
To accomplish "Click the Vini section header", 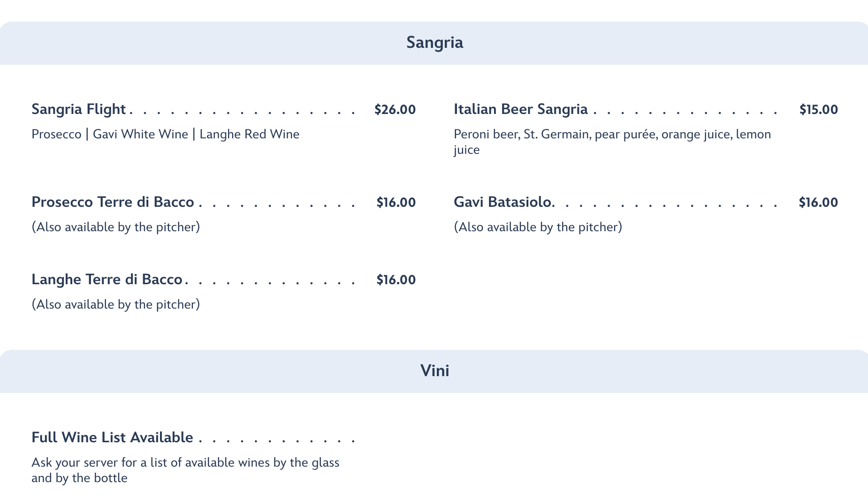I will tap(434, 371).
